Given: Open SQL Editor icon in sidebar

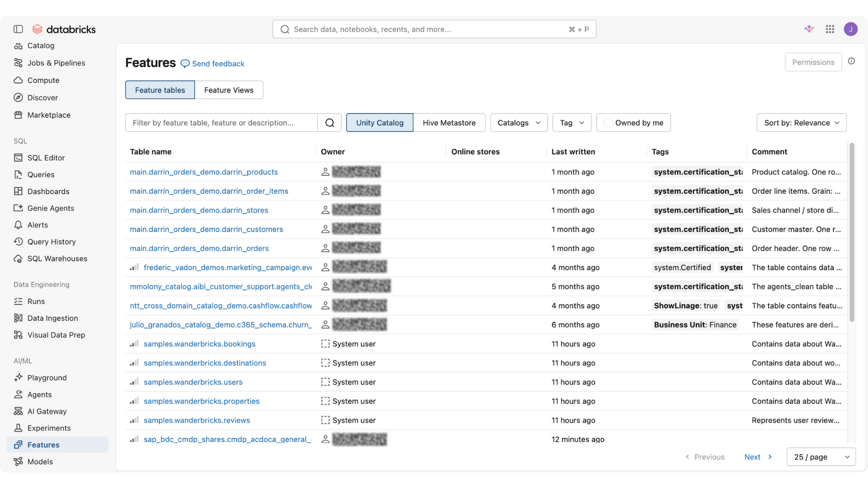Looking at the screenshot, I should 18,158.
